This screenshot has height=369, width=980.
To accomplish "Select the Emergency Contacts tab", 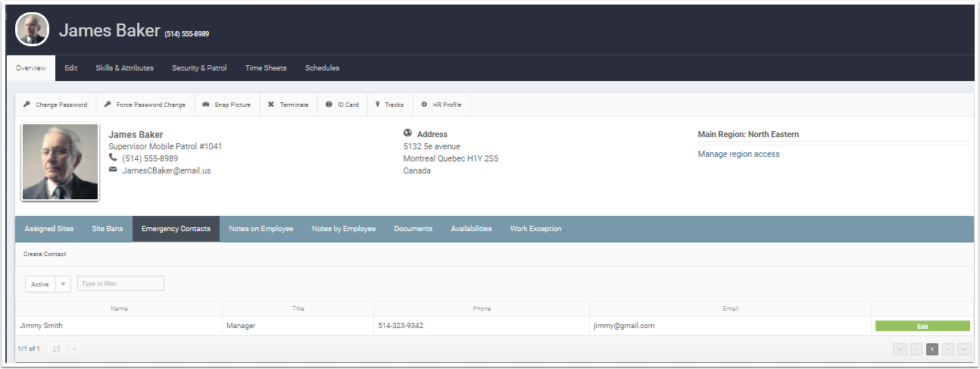I will click(x=176, y=229).
